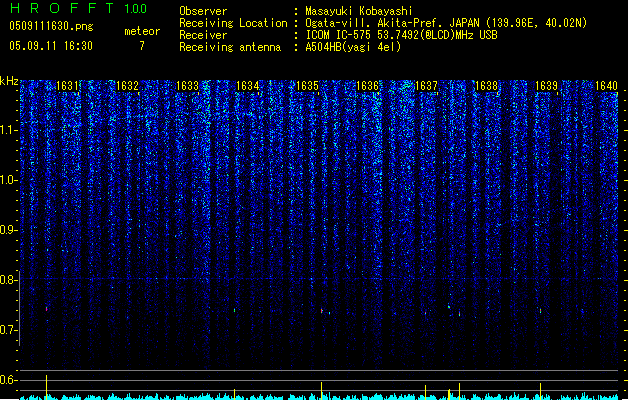Click the ICOM IC-575 receiver value
This screenshot has height=400, width=629.
(402, 35)
